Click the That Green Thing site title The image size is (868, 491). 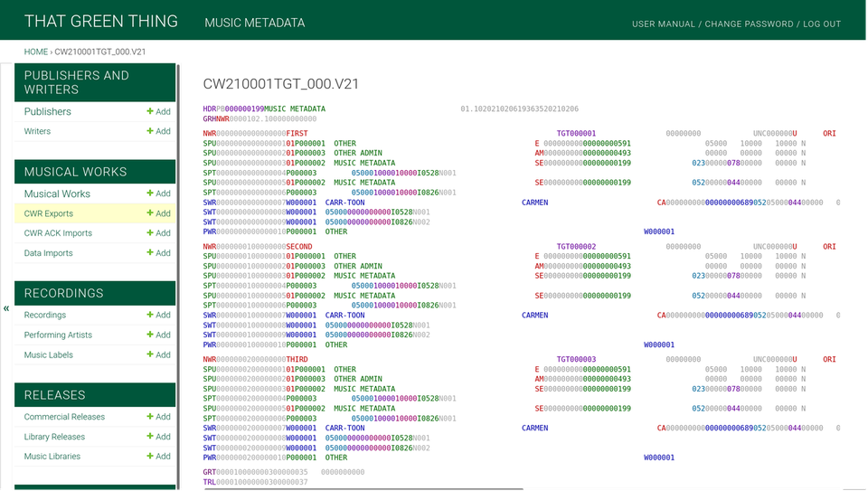(x=101, y=22)
